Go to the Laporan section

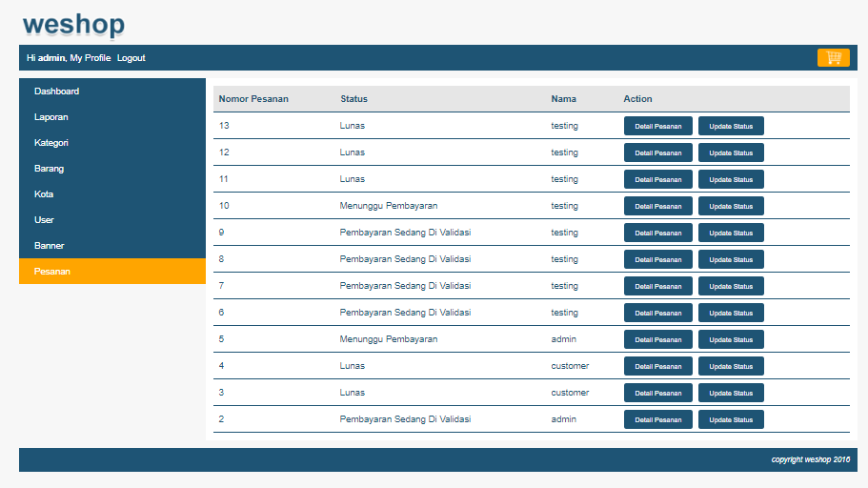[x=112, y=117]
